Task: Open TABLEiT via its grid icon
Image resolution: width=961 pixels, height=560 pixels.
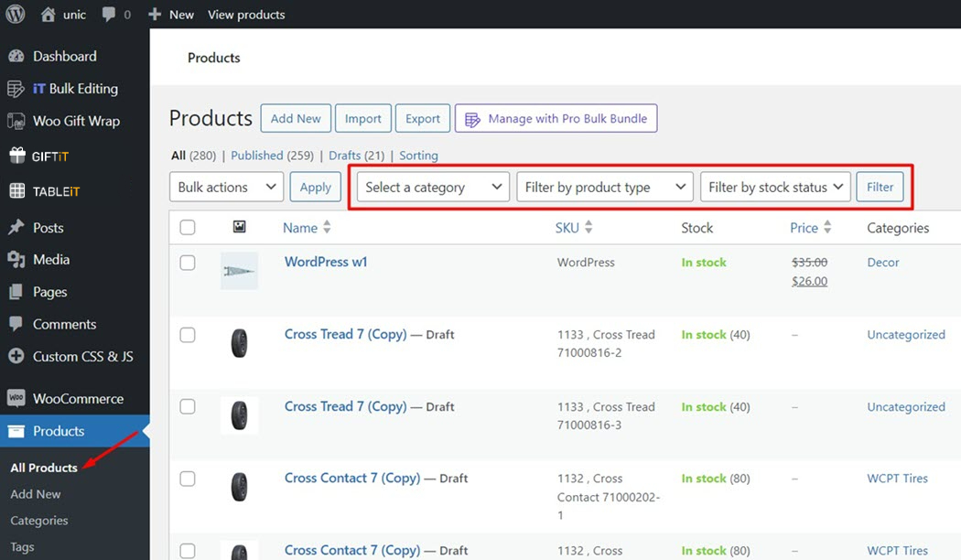Action: tap(17, 190)
